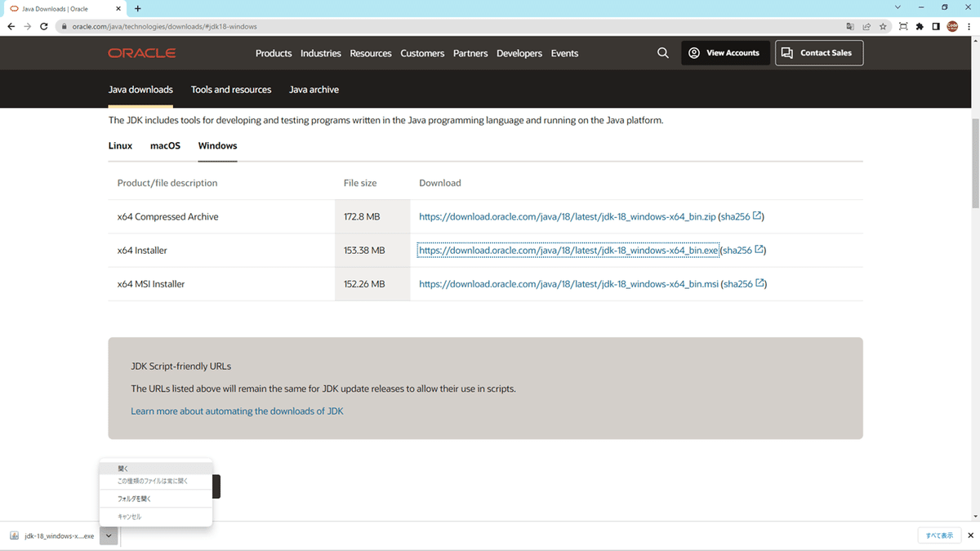This screenshot has width=980, height=551.
Task: Click the downloaded item's dropdown arrow
Action: click(109, 535)
